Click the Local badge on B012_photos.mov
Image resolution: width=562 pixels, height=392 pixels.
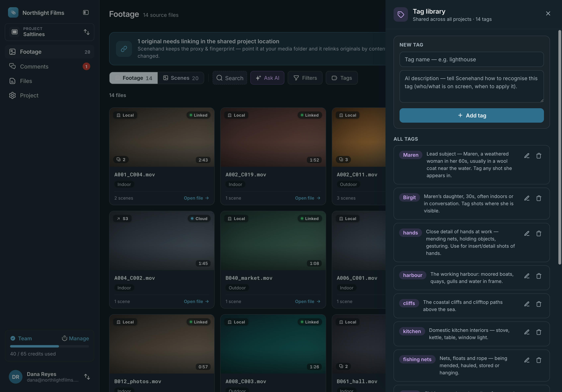click(x=125, y=322)
